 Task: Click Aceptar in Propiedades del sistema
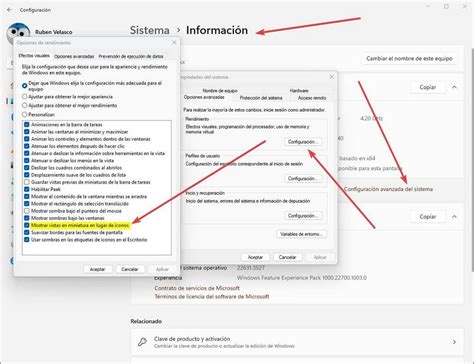[x=255, y=257]
